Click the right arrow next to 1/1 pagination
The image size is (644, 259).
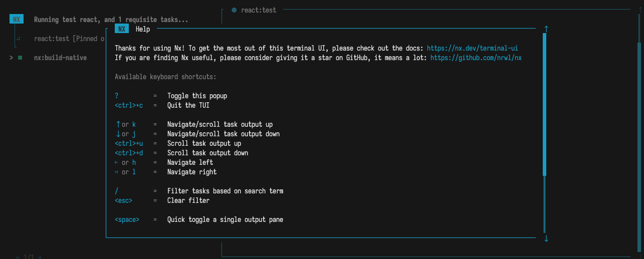[40, 257]
